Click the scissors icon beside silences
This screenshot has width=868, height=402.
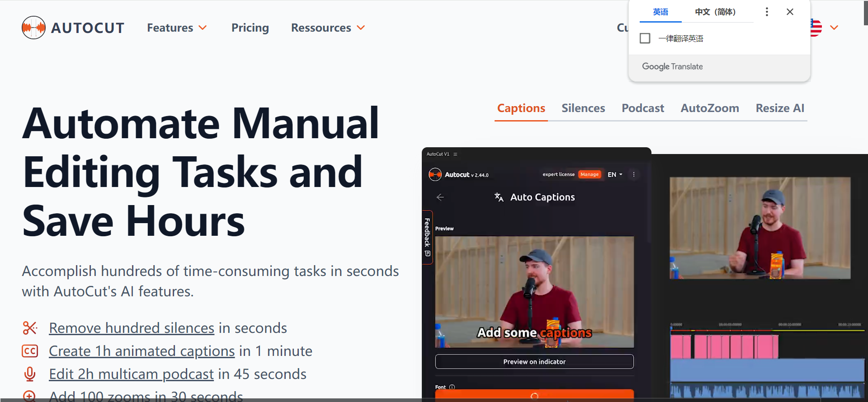point(30,328)
